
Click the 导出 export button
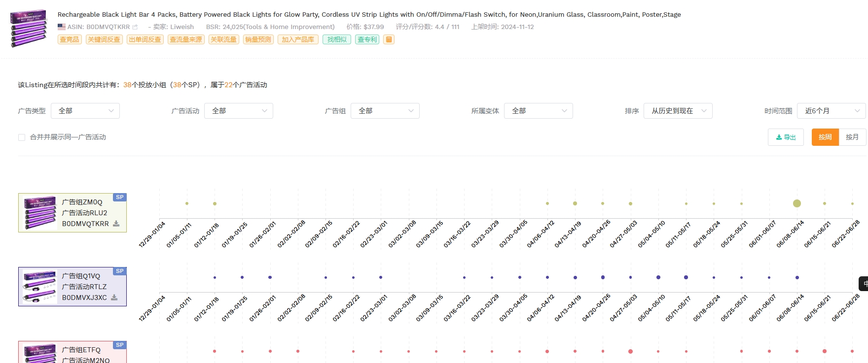click(x=786, y=137)
